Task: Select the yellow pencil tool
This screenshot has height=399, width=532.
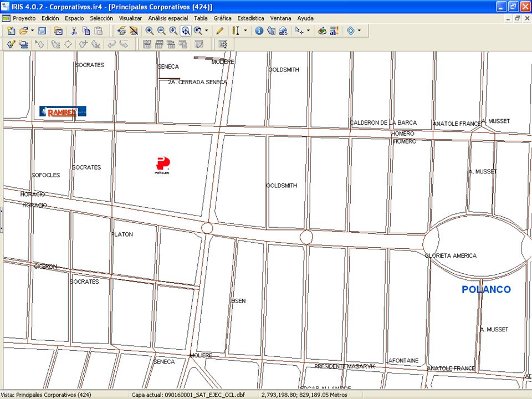Action: [219, 31]
